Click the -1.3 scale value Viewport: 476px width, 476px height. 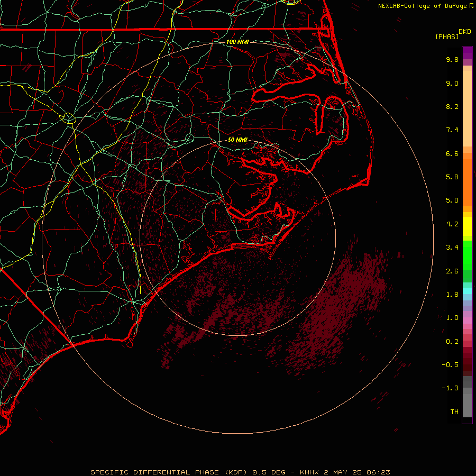450,388
